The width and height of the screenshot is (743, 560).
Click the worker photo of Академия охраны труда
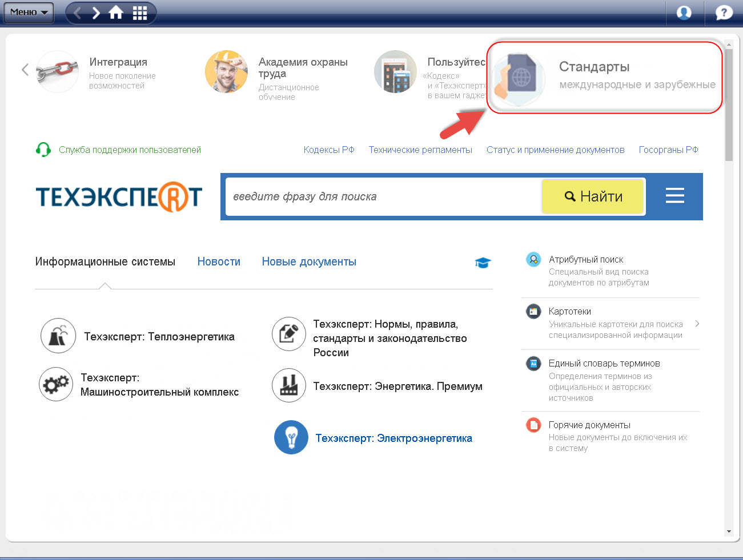click(226, 72)
